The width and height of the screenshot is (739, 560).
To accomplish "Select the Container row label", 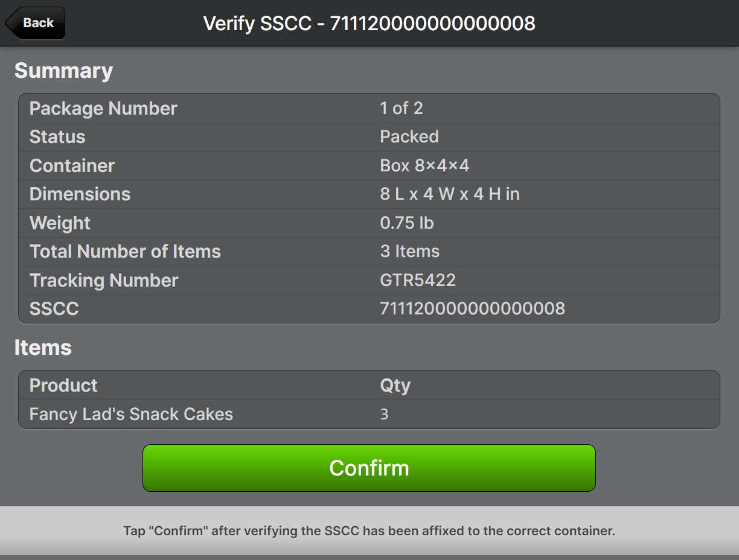I will click(x=72, y=166).
